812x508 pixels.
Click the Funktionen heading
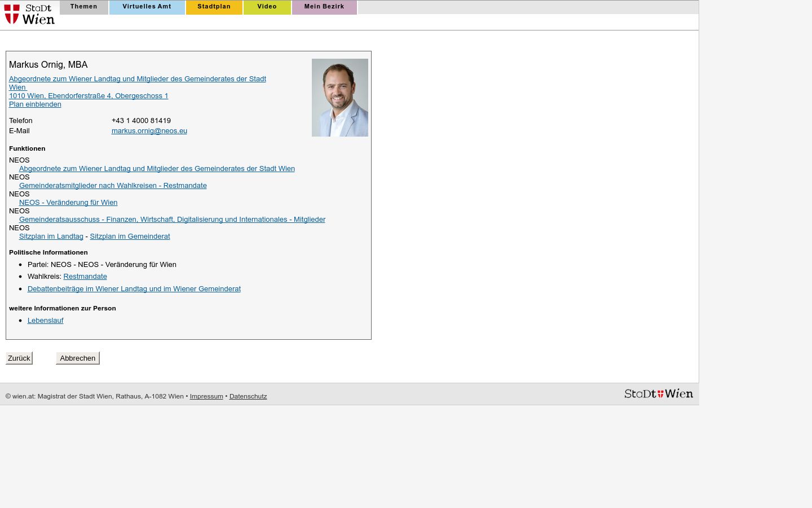coord(27,149)
